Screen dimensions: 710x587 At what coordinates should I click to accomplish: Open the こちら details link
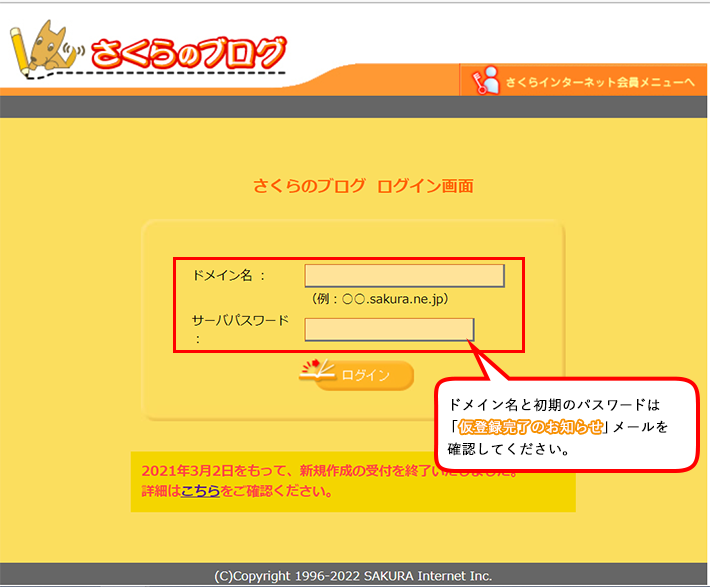click(200, 491)
